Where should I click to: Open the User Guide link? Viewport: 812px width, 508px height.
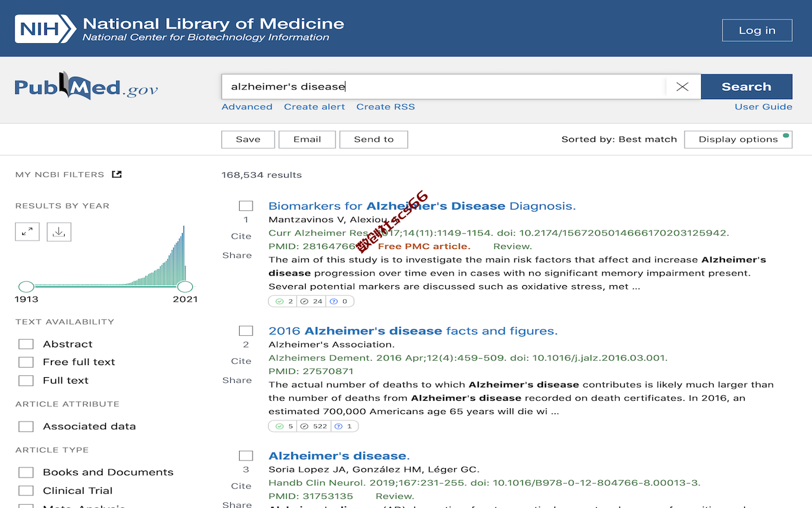(x=763, y=107)
